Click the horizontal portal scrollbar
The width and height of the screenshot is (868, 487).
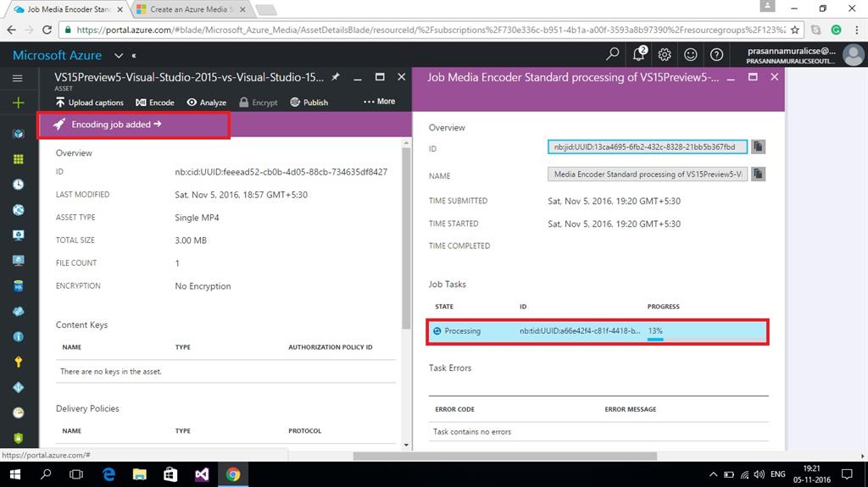(505, 456)
